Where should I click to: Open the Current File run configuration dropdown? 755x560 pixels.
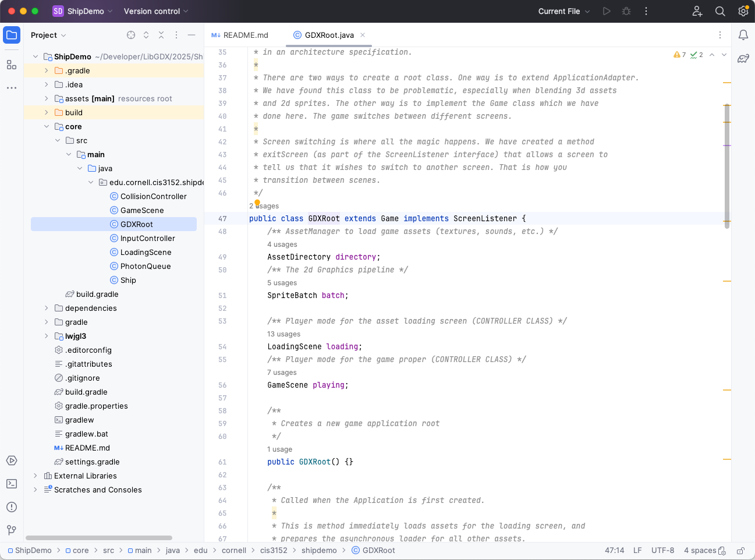coord(563,11)
